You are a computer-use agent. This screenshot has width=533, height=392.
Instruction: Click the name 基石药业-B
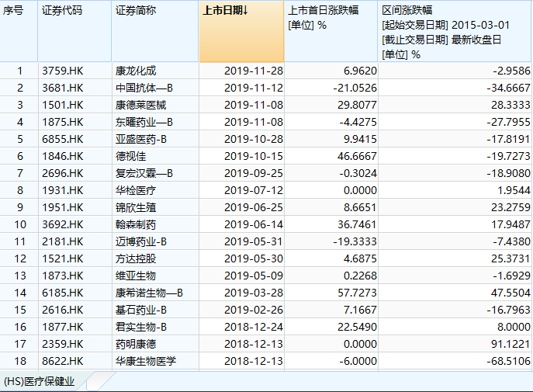coord(141,310)
